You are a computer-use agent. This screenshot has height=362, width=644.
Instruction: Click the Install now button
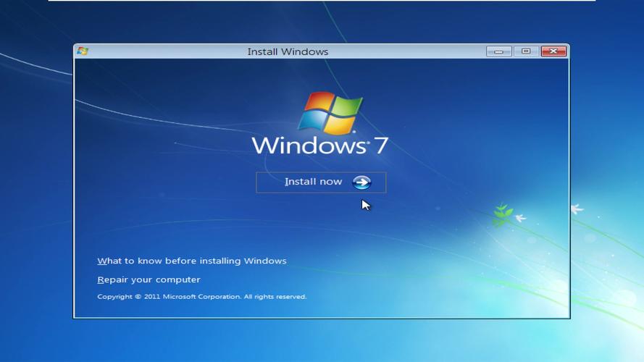click(x=321, y=182)
